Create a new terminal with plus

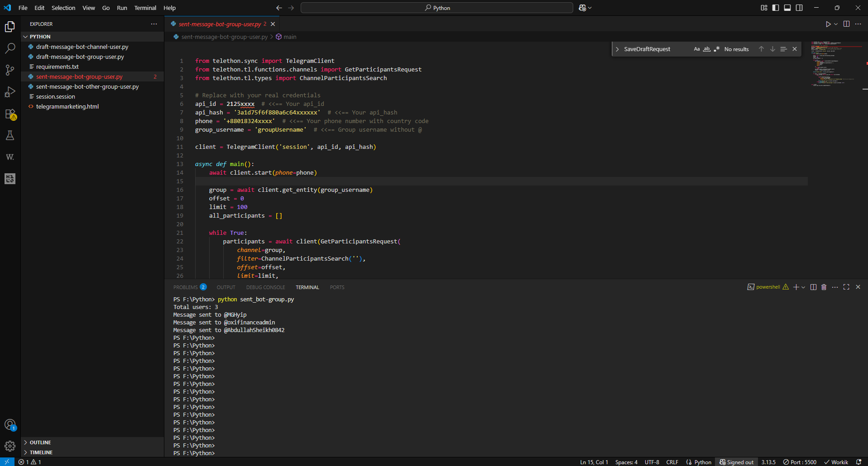(x=796, y=287)
